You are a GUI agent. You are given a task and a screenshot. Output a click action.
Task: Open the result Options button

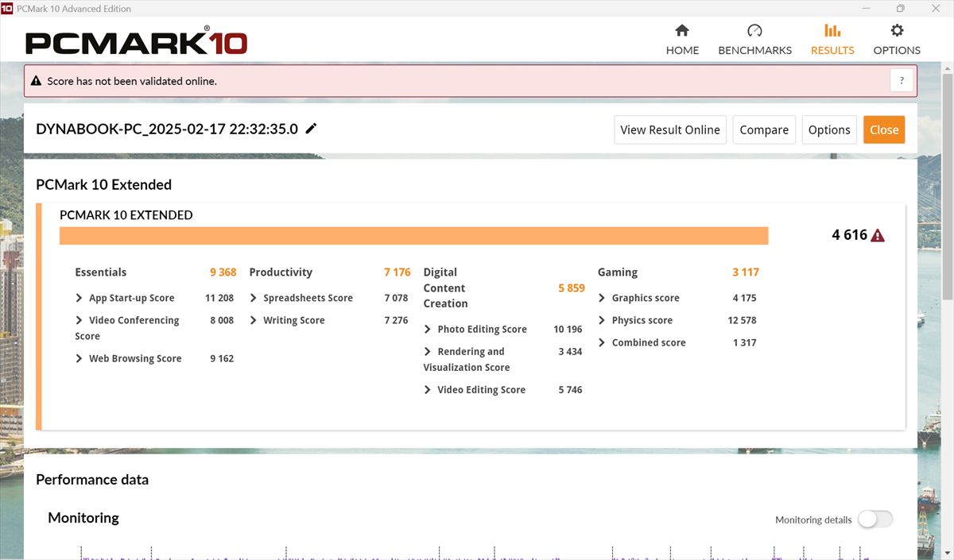(x=829, y=129)
